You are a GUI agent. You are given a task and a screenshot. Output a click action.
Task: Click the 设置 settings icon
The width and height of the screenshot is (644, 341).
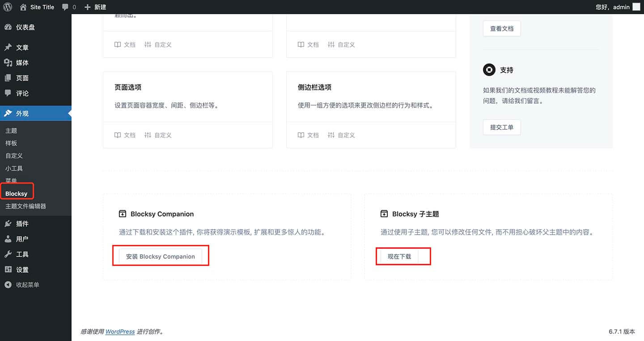coord(8,269)
